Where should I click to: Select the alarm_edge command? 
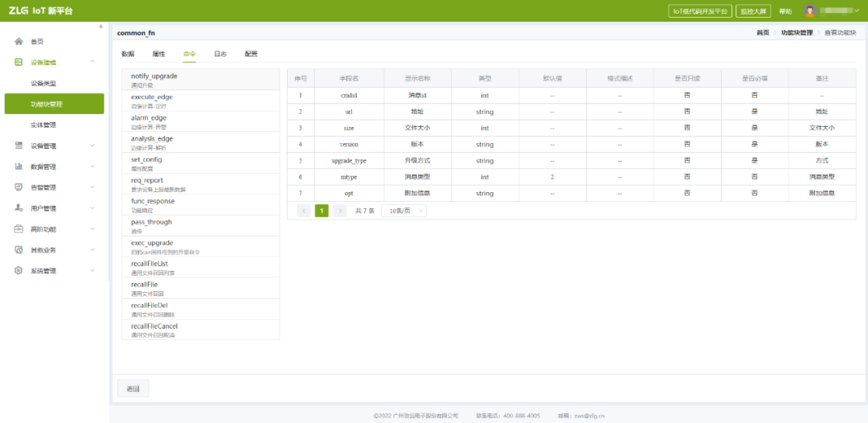201,121
